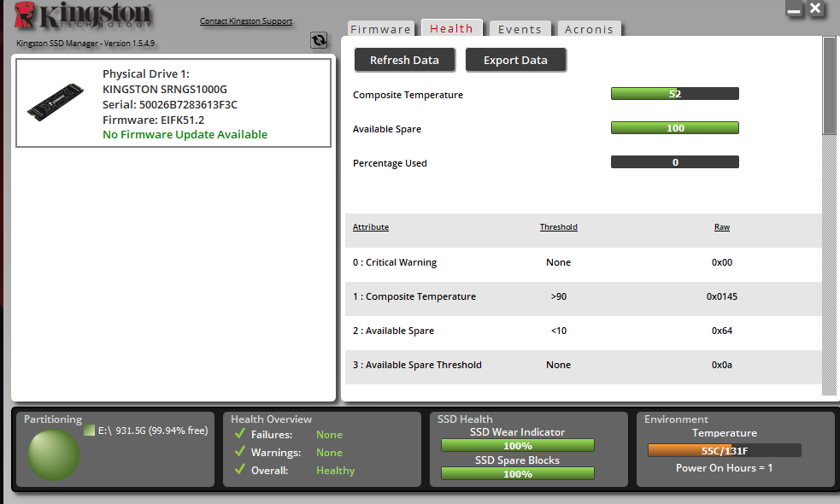840x504 pixels.
Task: Select the 3 : Available Spare Threshold row
Action: point(584,366)
